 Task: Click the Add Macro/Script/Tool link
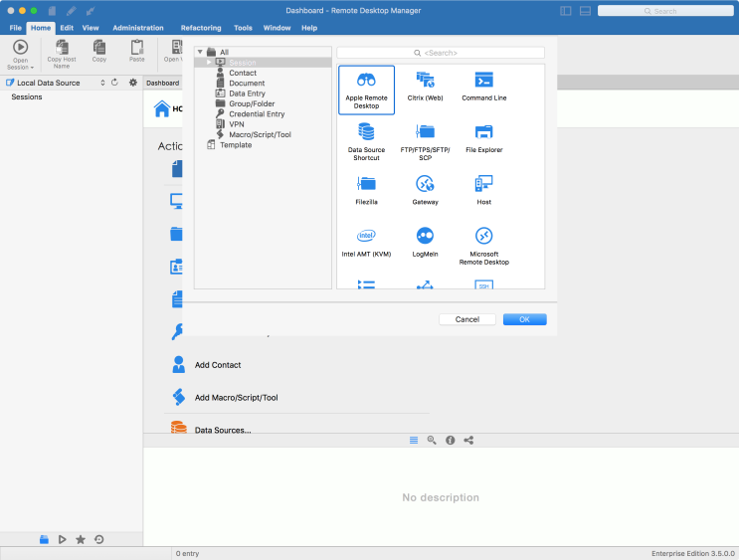[236, 398]
